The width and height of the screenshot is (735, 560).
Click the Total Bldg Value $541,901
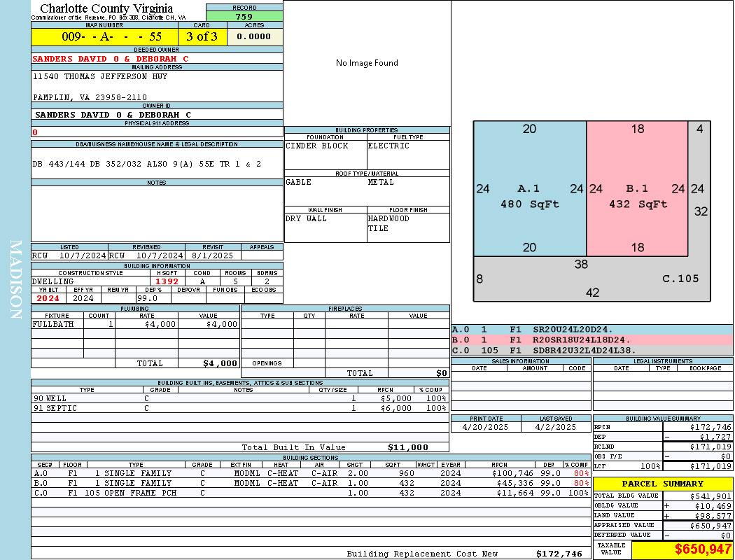tap(710, 496)
